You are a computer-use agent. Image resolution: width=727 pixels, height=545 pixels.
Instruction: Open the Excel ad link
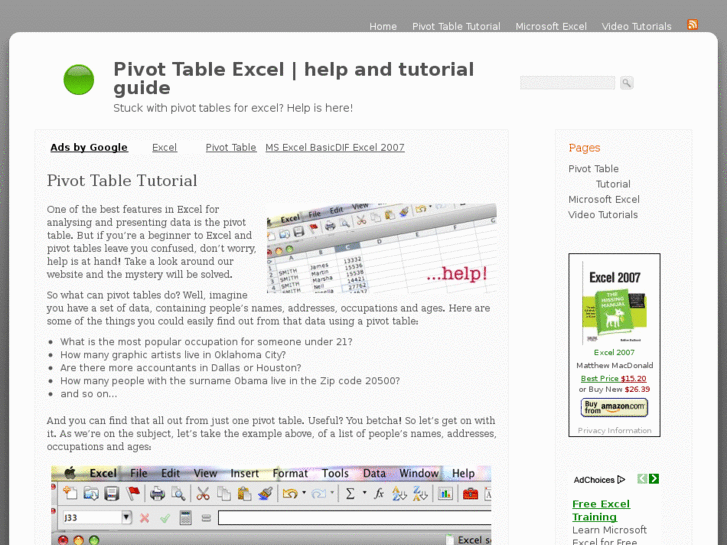(165, 147)
